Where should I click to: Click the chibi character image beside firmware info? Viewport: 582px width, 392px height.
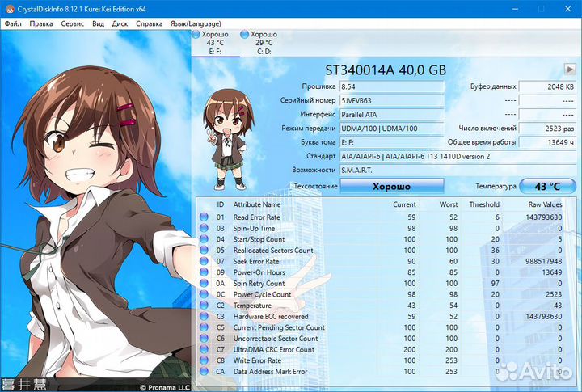tap(228, 125)
